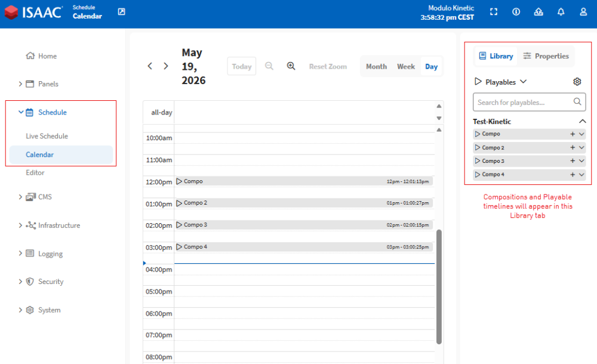The height and width of the screenshot is (364, 597).
Task: Click the Security shield icon
Action: pyautogui.click(x=30, y=282)
